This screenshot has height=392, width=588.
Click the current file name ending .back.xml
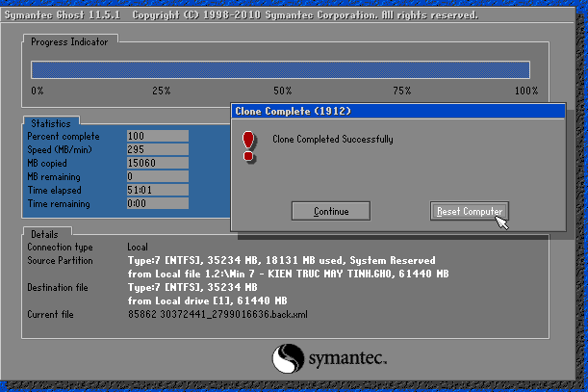tap(217, 314)
